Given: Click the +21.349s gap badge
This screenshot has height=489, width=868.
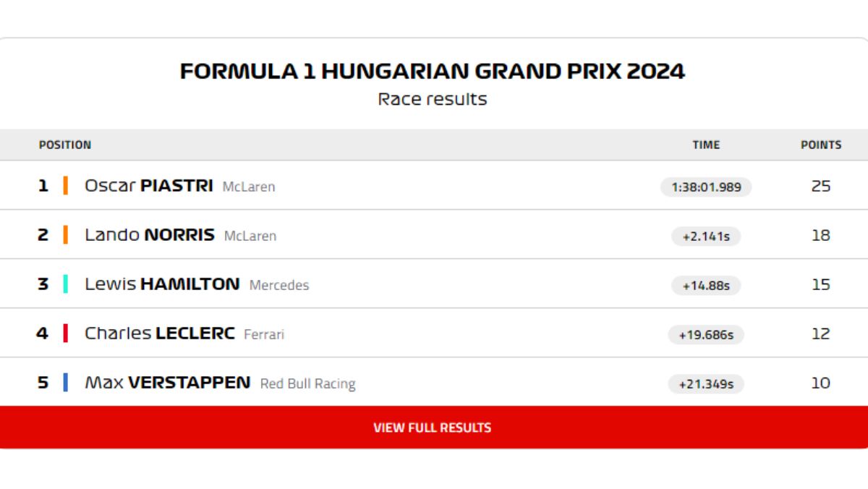Looking at the screenshot, I should pos(706,384).
